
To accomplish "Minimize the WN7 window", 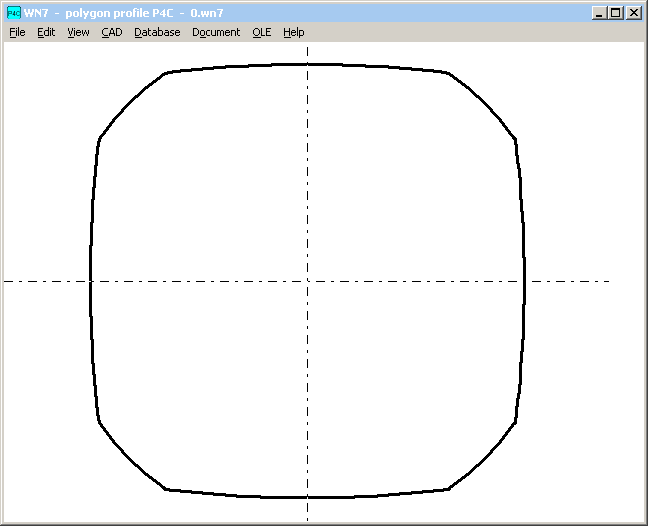I will [599, 13].
